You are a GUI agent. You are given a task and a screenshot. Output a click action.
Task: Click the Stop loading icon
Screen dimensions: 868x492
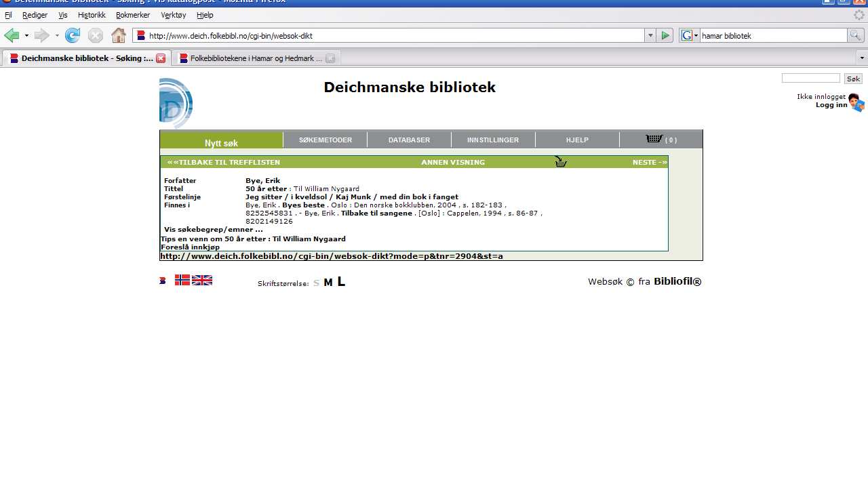click(x=96, y=35)
